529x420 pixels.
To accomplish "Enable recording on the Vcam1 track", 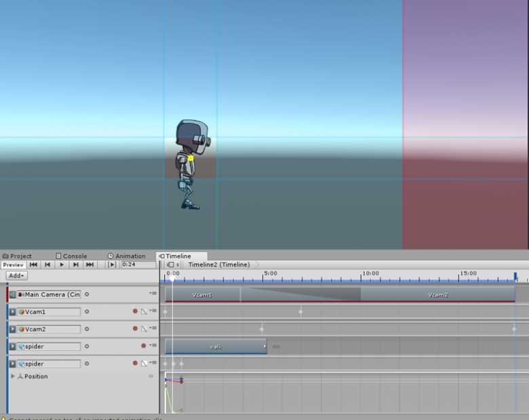I will 135,311.
